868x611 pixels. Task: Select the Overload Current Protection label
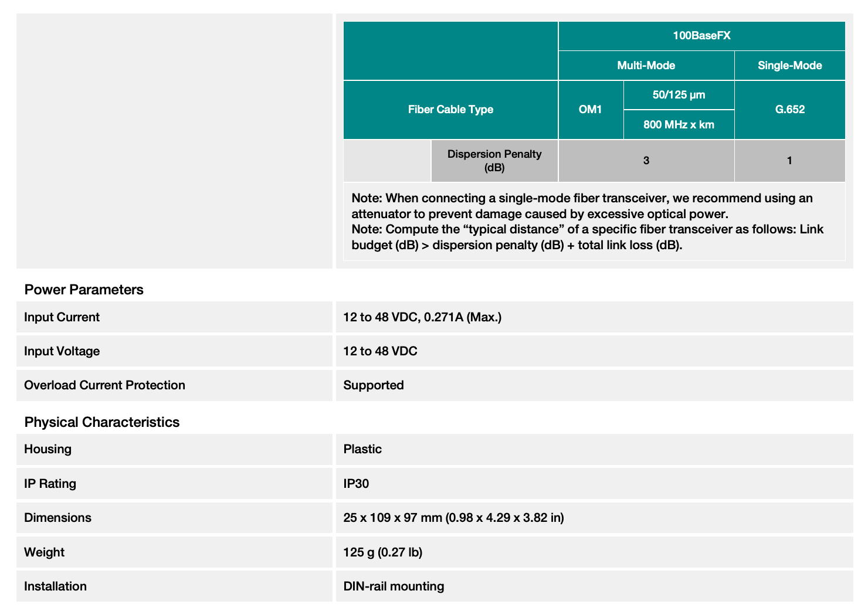[104, 385]
